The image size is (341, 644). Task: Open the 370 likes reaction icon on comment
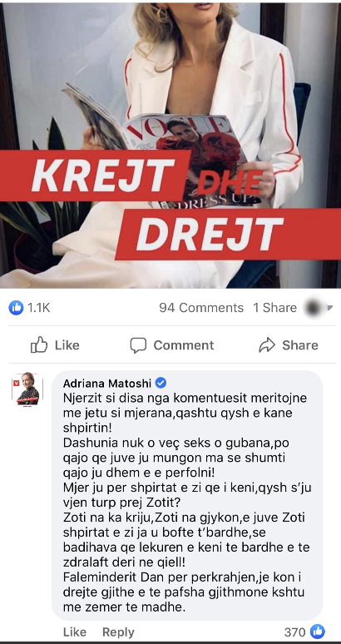318,632
